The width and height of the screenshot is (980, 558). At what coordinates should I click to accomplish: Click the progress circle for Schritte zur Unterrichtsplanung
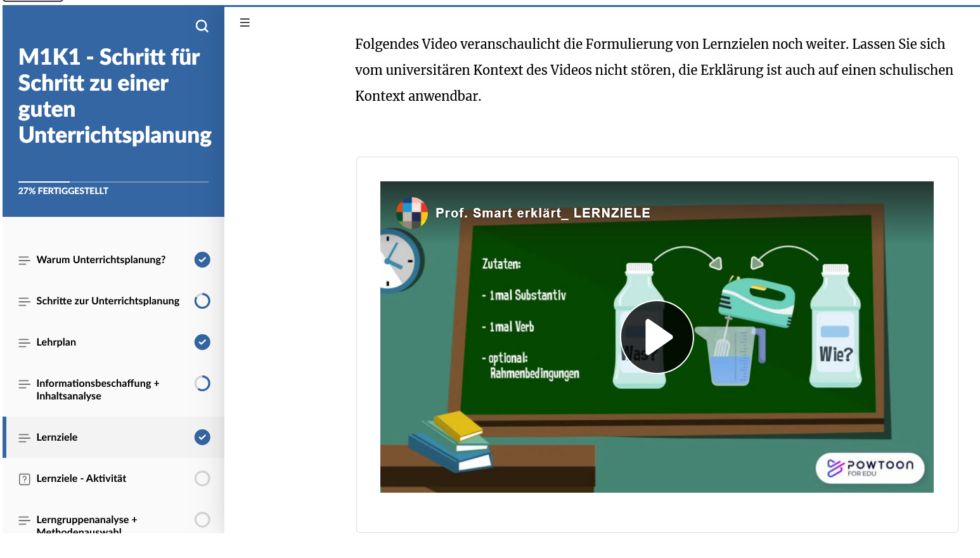202,301
